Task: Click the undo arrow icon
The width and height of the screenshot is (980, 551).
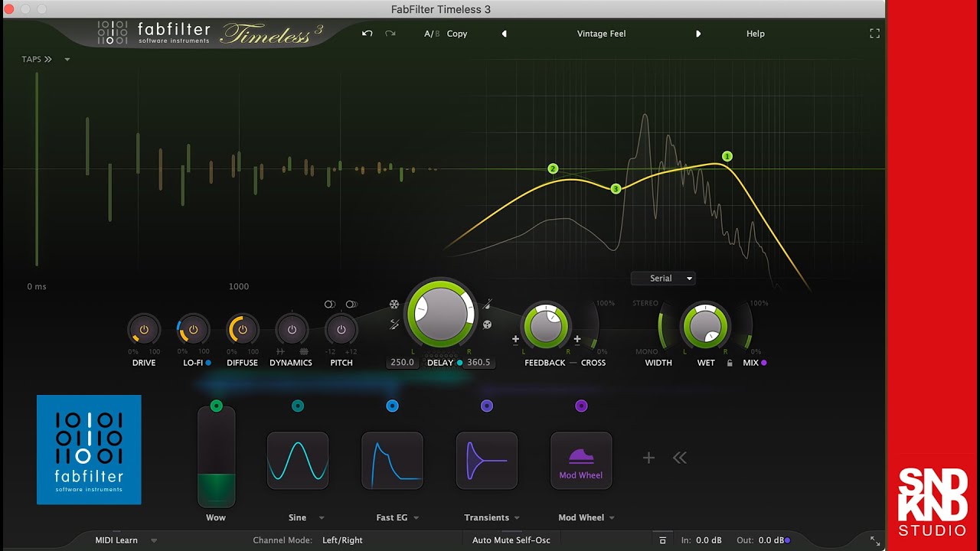Action: pos(367,34)
